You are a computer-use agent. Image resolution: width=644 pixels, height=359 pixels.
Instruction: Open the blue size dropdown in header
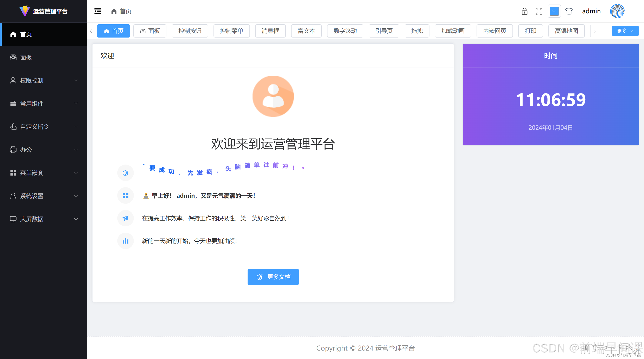(554, 11)
